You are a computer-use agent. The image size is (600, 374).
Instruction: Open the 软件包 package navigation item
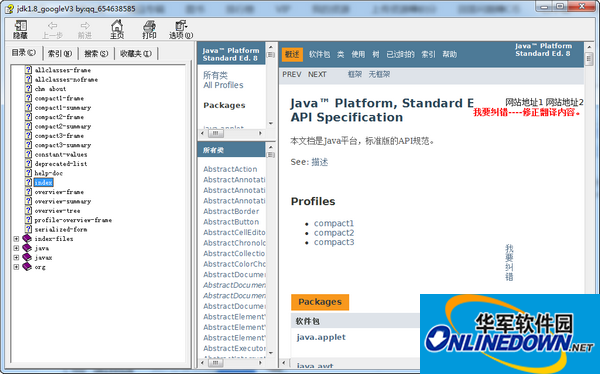(x=320, y=54)
